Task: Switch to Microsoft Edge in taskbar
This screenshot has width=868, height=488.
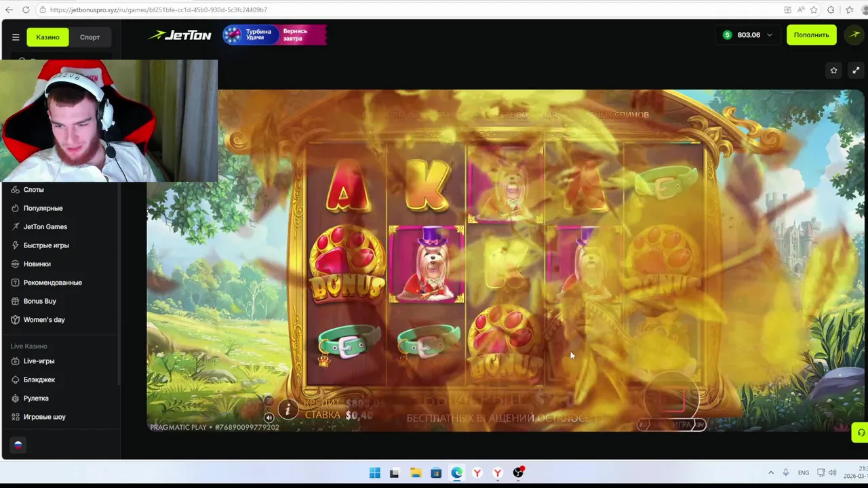Action: tap(456, 473)
